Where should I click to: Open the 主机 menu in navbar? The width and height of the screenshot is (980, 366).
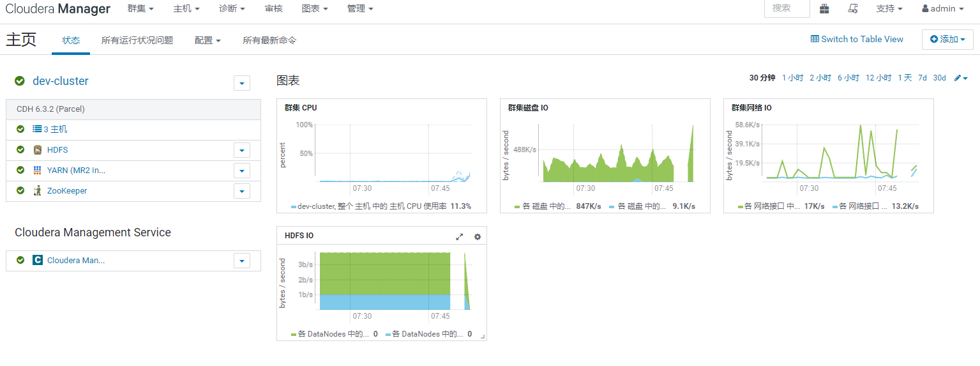tap(186, 8)
